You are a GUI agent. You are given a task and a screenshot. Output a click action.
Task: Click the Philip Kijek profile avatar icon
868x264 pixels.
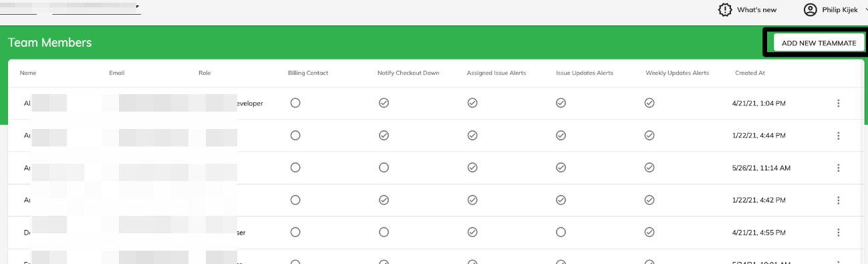click(x=810, y=10)
